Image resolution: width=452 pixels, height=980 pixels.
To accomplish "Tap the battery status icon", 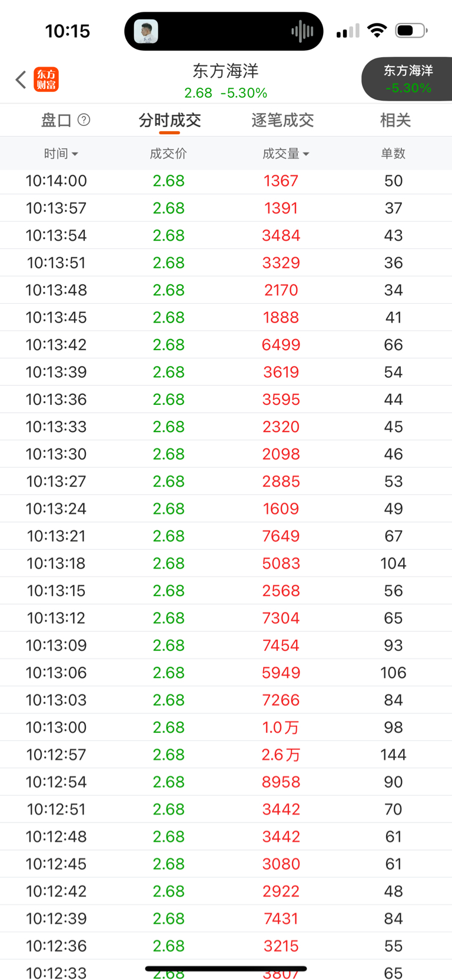I will [411, 31].
